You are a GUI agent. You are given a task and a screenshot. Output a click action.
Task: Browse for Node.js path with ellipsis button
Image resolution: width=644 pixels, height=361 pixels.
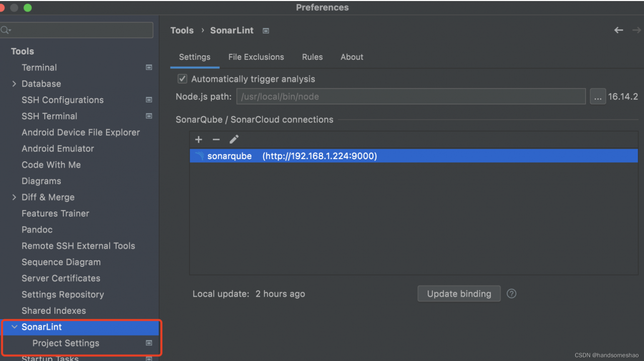click(x=598, y=97)
